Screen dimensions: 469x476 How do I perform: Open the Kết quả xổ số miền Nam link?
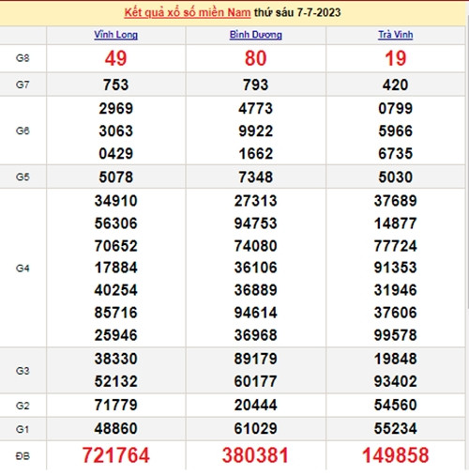tap(188, 12)
